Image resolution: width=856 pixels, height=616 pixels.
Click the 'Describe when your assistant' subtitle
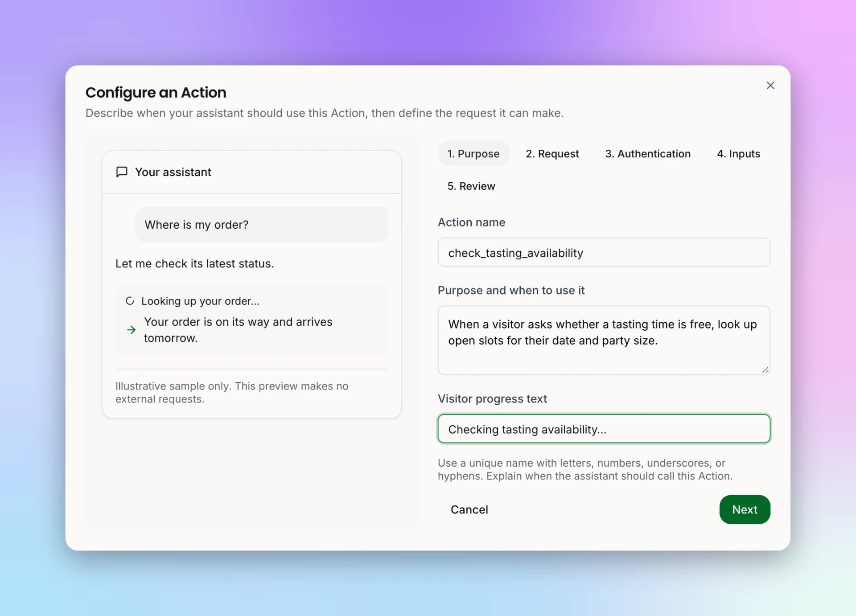[x=325, y=113]
